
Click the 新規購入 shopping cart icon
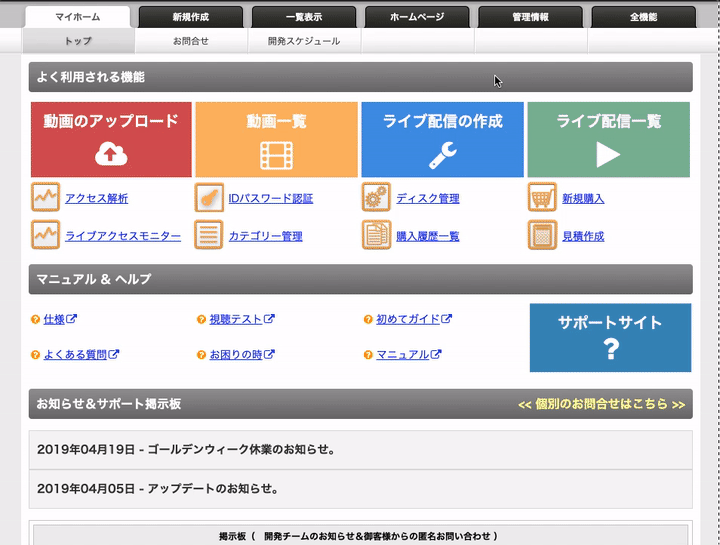542,197
